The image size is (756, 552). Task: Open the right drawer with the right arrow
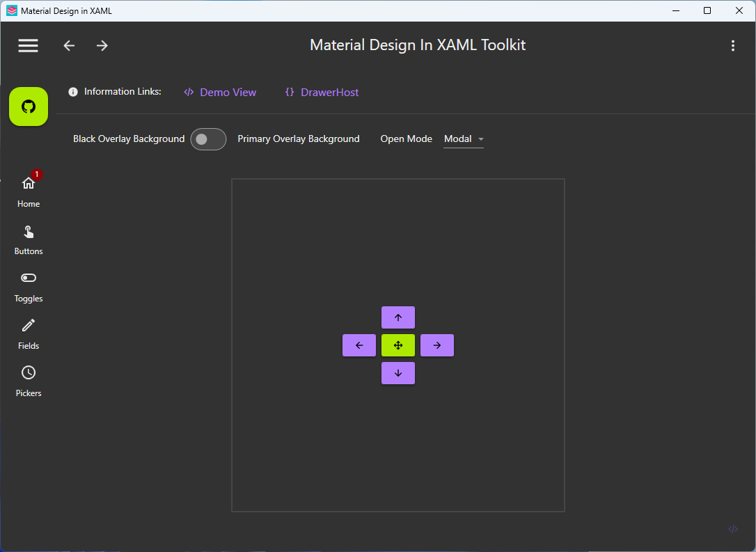pos(436,345)
